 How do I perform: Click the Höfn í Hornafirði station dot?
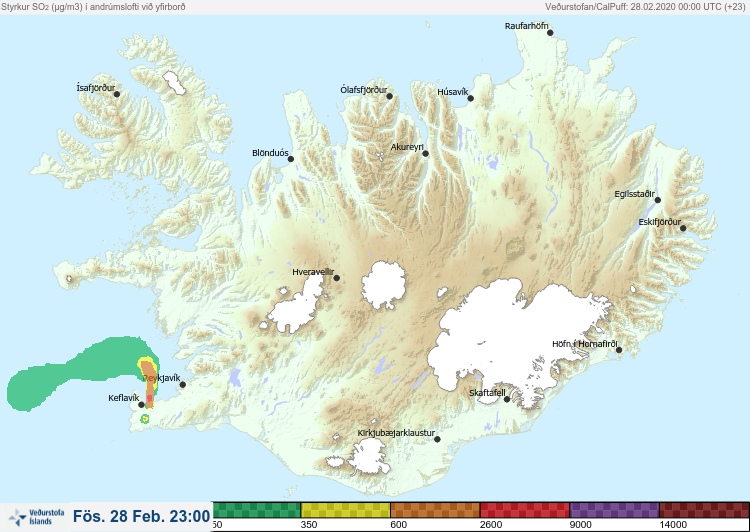point(618,350)
